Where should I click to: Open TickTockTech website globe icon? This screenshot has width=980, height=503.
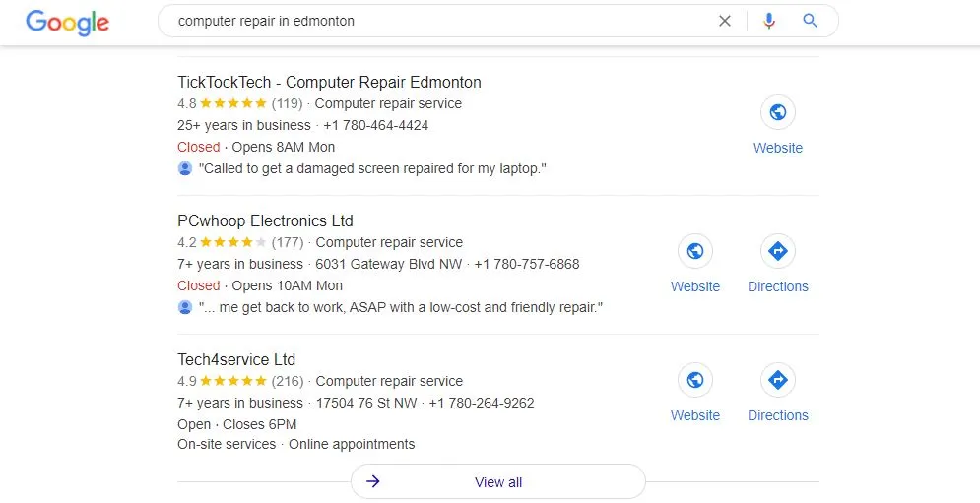(x=778, y=112)
